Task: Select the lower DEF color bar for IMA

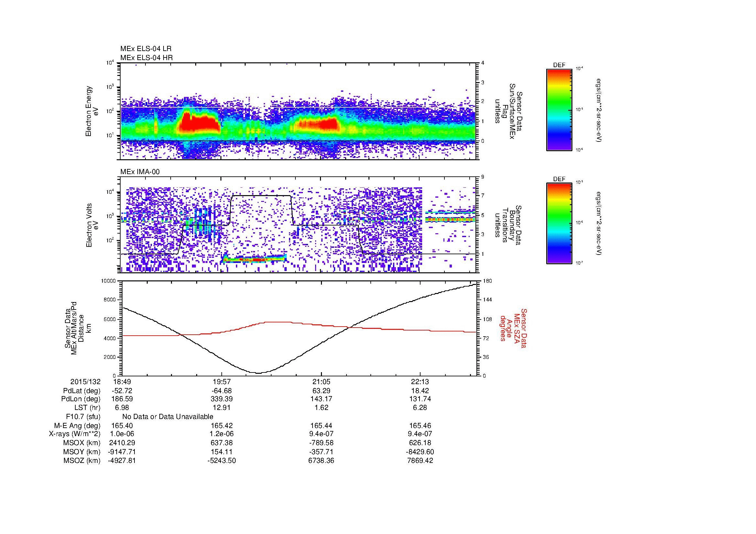Action: tap(559, 224)
